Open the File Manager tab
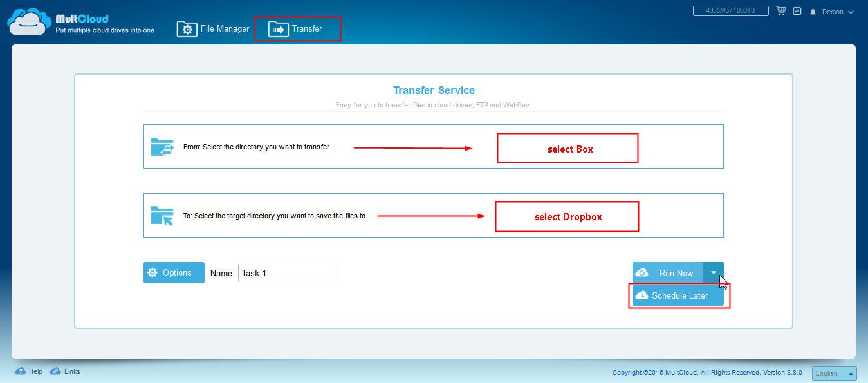Viewport: 868px width, 383px height. point(213,29)
